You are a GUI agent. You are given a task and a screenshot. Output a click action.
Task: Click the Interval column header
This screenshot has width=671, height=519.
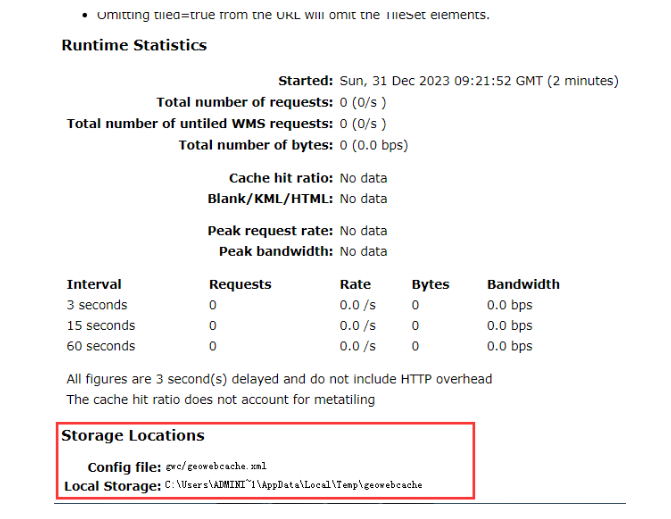click(94, 285)
